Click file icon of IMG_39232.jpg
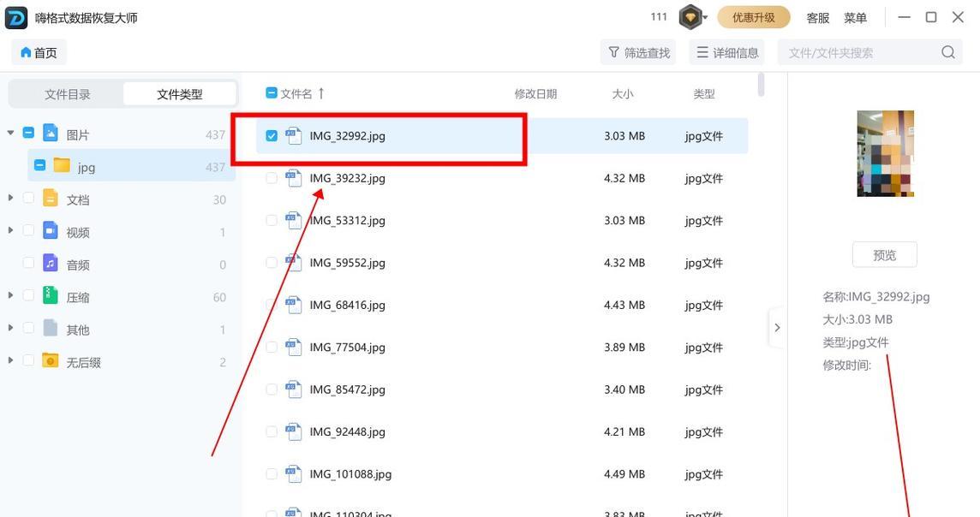Viewport: 980px width, 517px height. 294,178
